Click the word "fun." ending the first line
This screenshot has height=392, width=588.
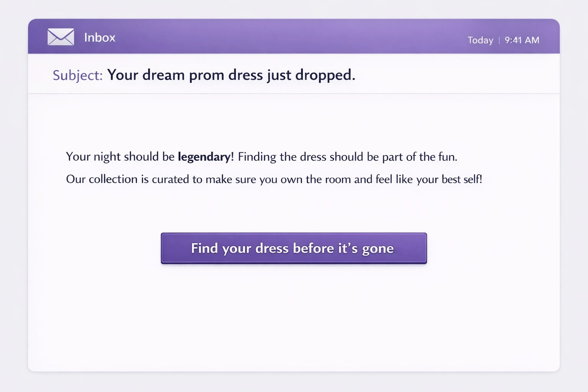[448, 157]
